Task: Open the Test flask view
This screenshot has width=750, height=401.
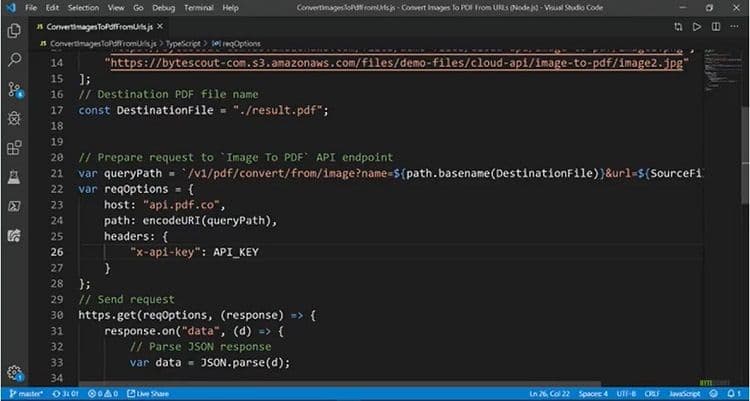Action: (x=14, y=177)
